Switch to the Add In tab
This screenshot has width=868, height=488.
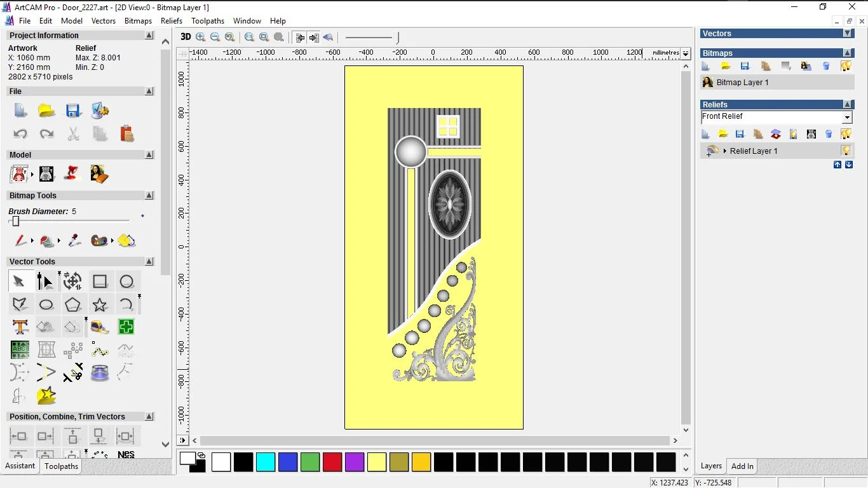pos(742,466)
